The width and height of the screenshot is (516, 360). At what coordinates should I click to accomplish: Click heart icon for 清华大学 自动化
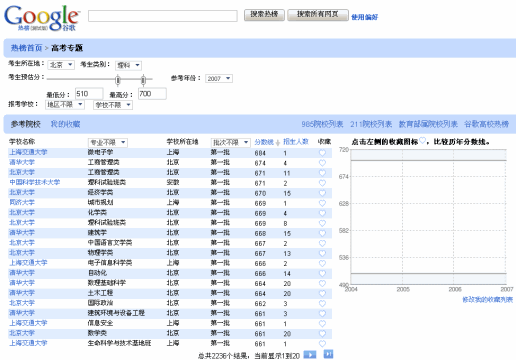[322, 273]
